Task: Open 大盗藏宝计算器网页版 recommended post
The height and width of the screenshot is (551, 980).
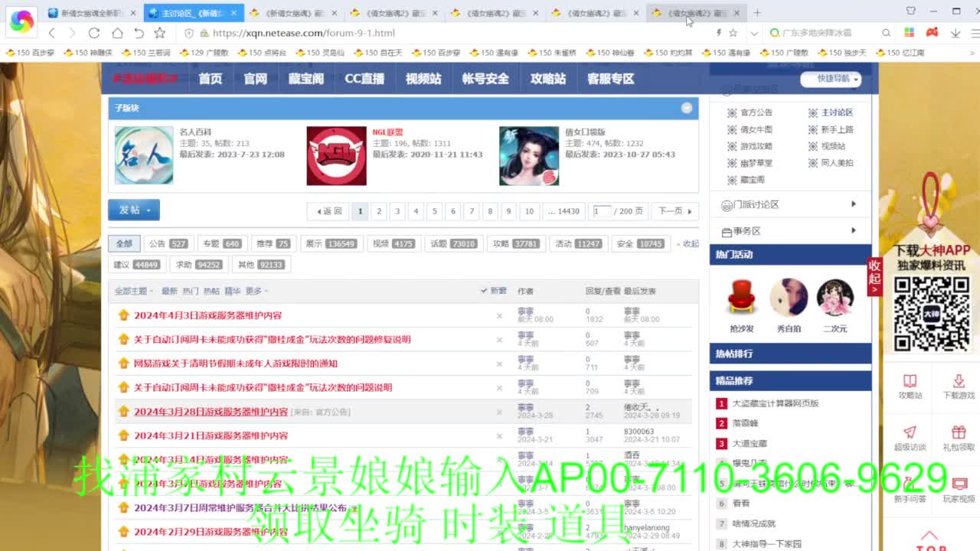Action: (x=776, y=403)
